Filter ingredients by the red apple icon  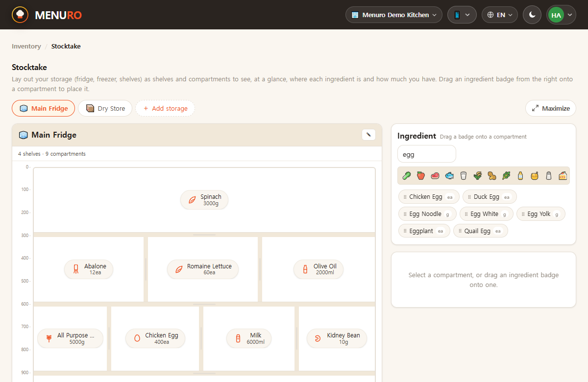coord(420,175)
